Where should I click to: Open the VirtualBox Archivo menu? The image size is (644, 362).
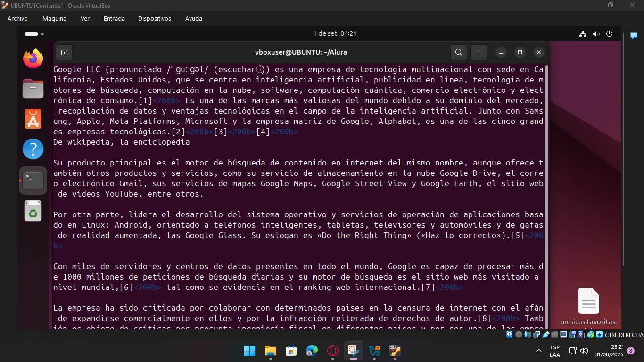17,19
